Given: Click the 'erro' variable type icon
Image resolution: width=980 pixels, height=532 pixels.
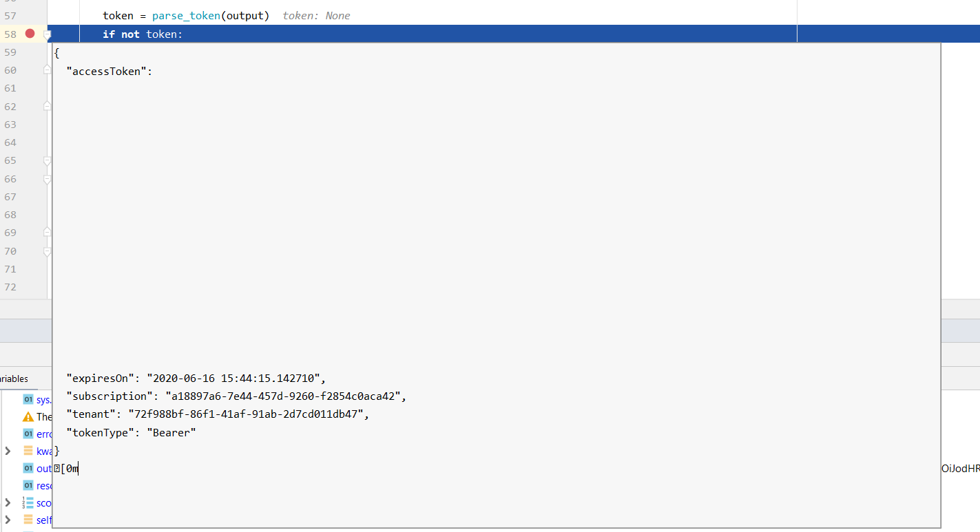Looking at the screenshot, I should point(28,434).
